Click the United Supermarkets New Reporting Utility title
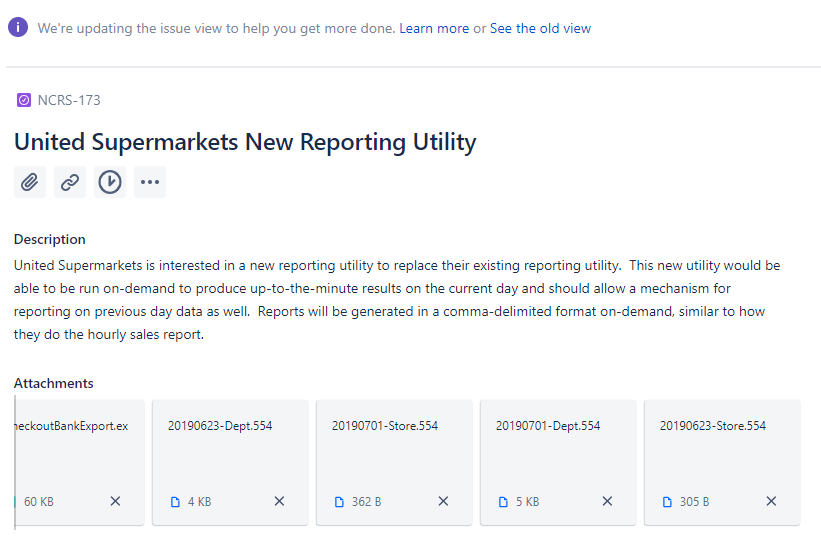Viewport: 821px width, 552px height. (245, 142)
